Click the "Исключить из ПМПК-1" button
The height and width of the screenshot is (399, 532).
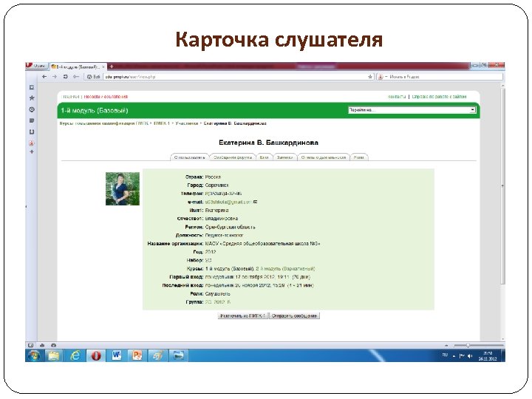click(243, 316)
